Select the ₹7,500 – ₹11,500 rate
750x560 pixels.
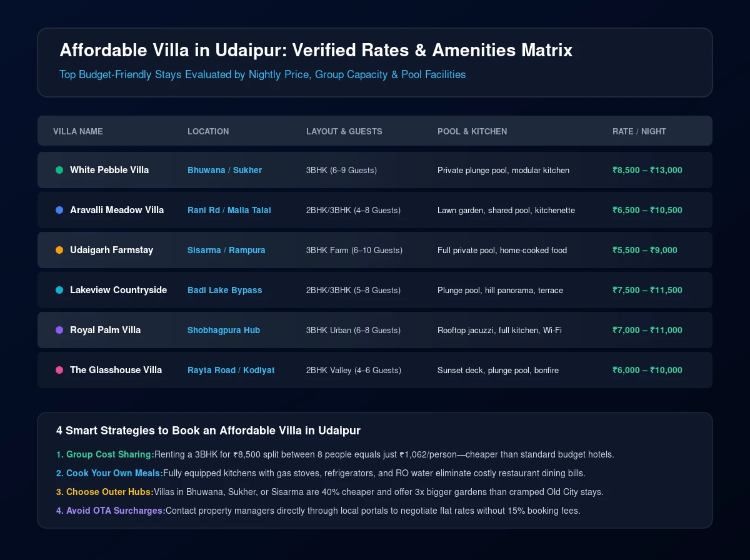pyautogui.click(x=647, y=290)
